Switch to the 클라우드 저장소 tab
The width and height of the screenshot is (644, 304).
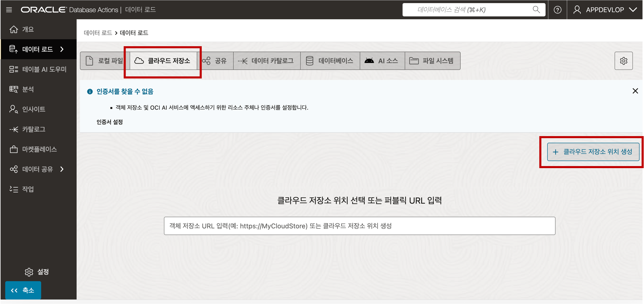pos(163,61)
